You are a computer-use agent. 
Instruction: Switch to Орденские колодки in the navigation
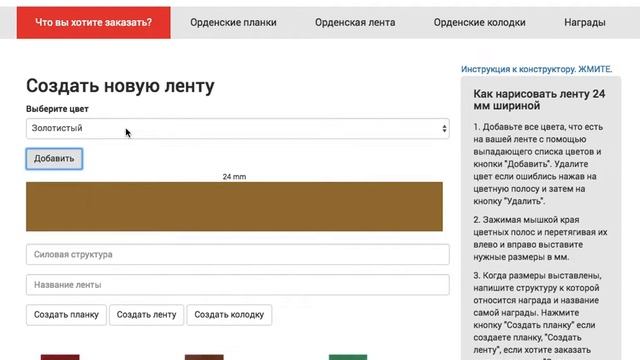[479, 22]
